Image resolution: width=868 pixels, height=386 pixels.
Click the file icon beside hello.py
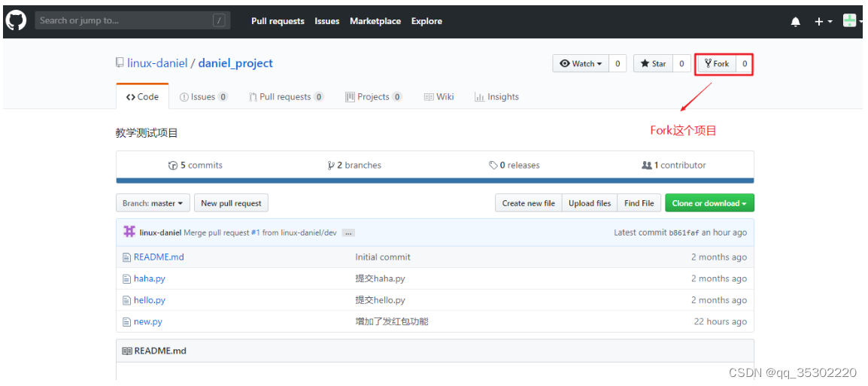click(x=126, y=300)
